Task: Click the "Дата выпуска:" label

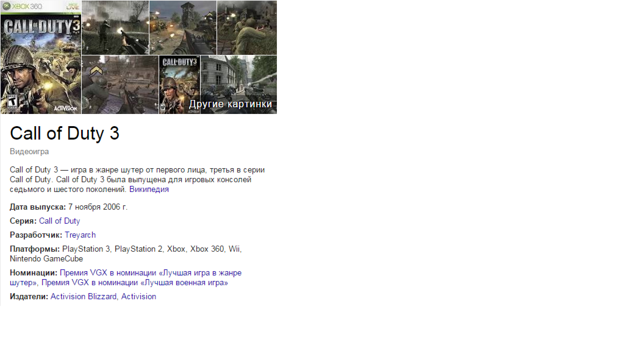Action: [38, 207]
